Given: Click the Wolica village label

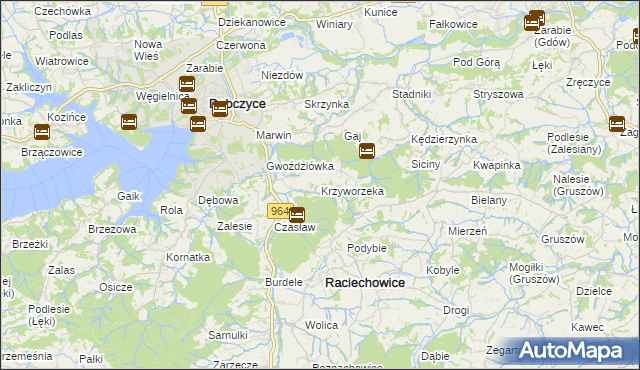Looking at the screenshot, I should click(321, 326).
